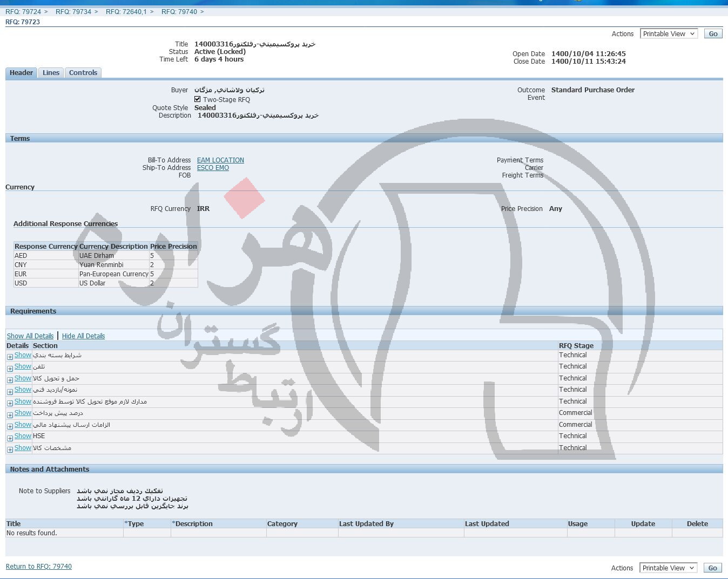
Task: Expand the نمونه/بازديد فني row plus icon
Action: pyautogui.click(x=10, y=391)
